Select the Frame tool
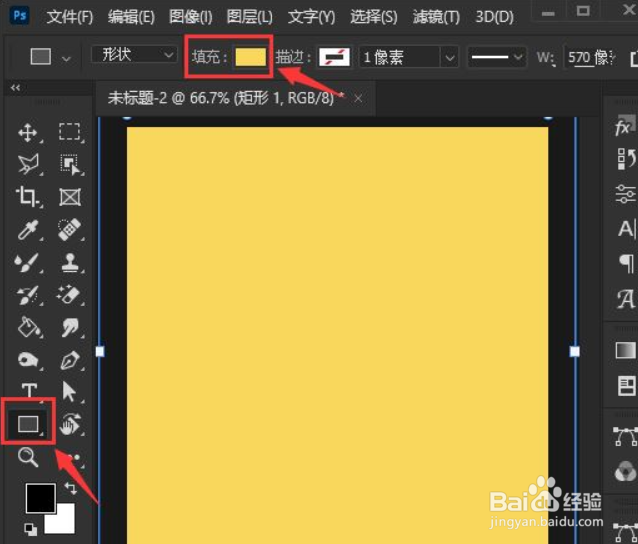638x544 pixels. [70, 197]
